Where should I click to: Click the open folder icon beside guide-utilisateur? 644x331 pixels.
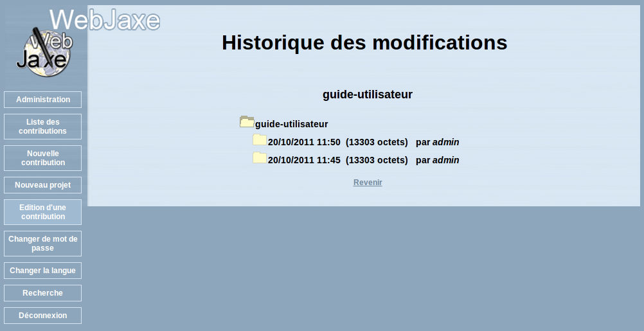tap(247, 122)
